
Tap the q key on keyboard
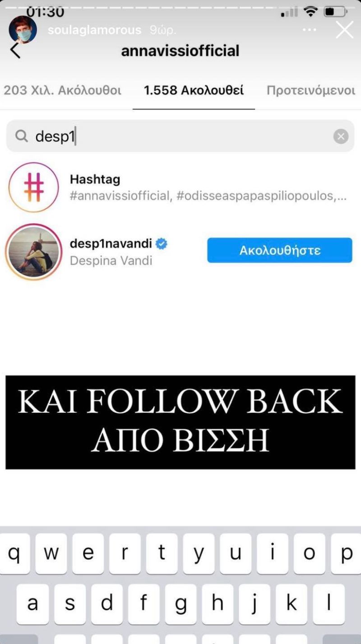tap(15, 554)
